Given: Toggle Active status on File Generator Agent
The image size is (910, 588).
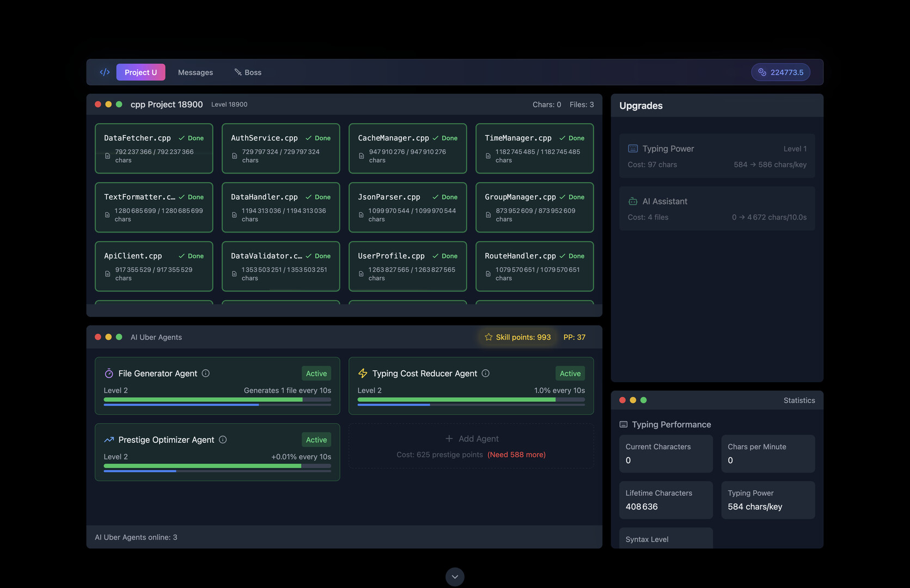Looking at the screenshot, I should [x=316, y=373].
